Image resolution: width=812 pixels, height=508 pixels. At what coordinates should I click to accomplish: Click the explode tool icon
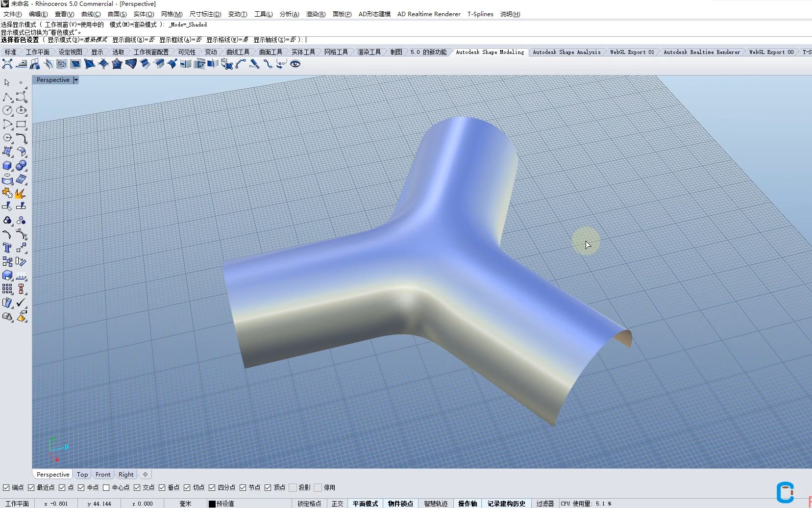tap(21, 193)
